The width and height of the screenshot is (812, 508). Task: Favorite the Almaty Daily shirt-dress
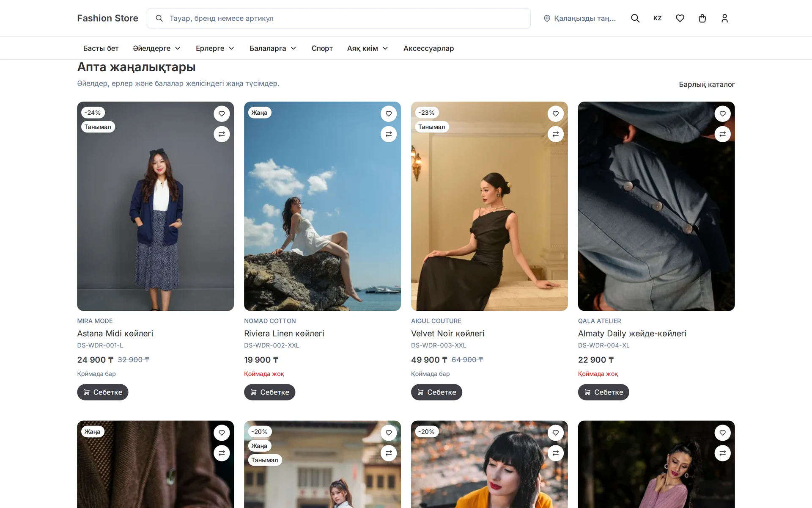[x=722, y=113]
